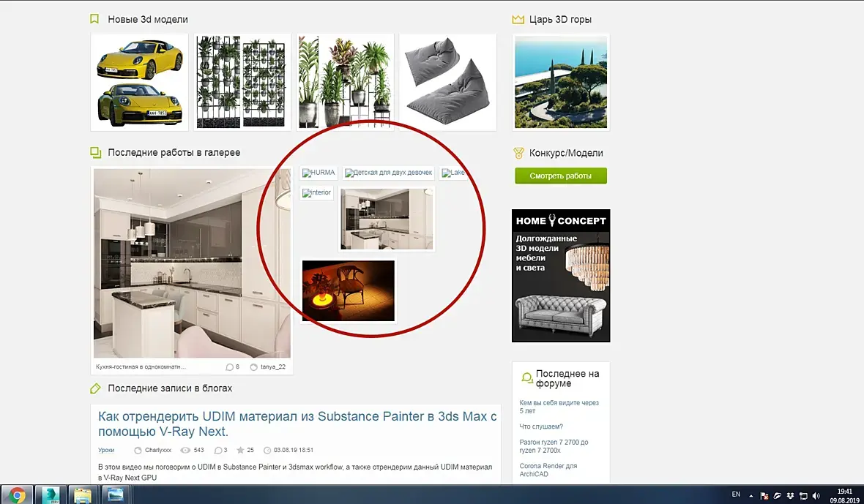Click the comments icon under kitchen render
864x504 pixels.
230,367
